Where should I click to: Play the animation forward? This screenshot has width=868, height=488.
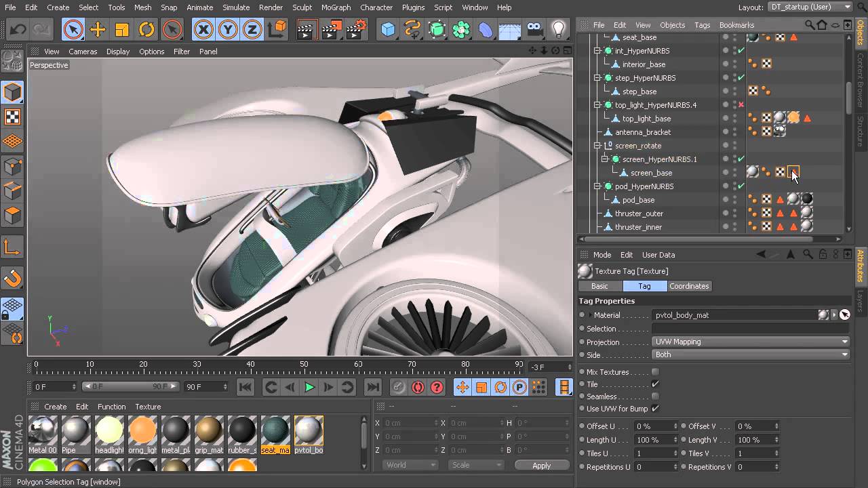click(x=309, y=387)
